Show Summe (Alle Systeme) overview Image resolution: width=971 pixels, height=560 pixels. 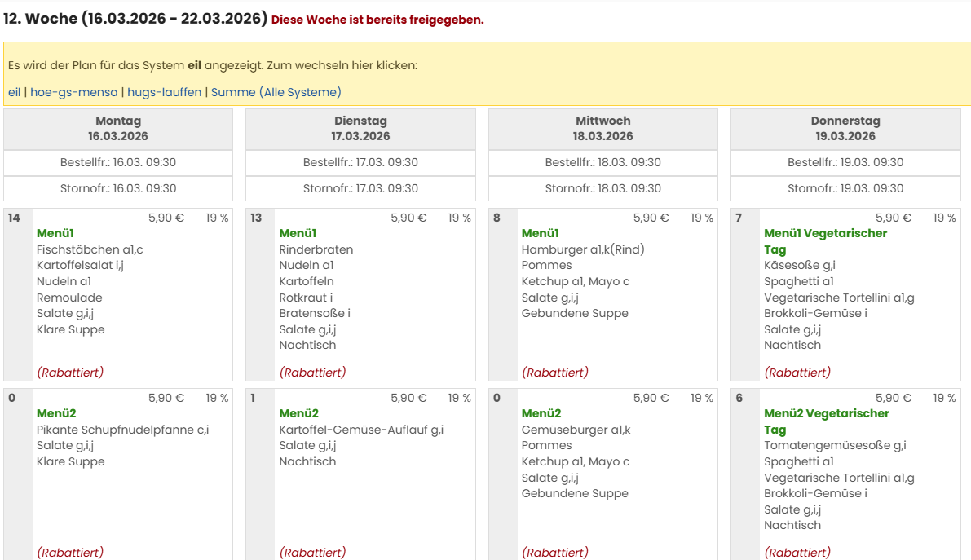[276, 92]
